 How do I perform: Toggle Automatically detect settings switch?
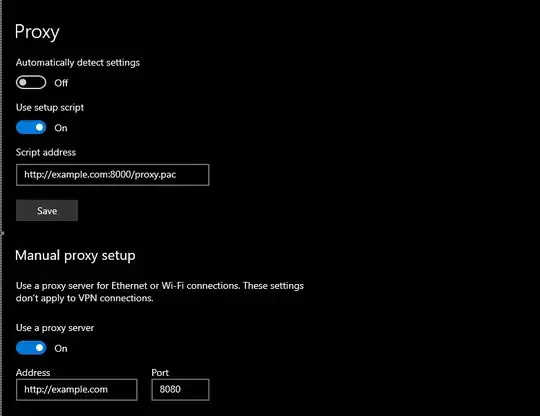click(31, 83)
